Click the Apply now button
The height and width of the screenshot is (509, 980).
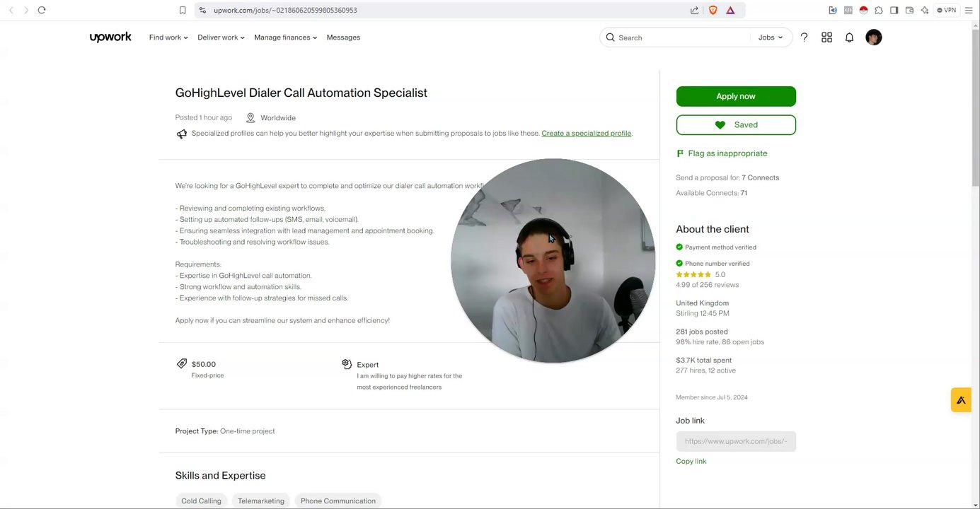[x=736, y=96]
